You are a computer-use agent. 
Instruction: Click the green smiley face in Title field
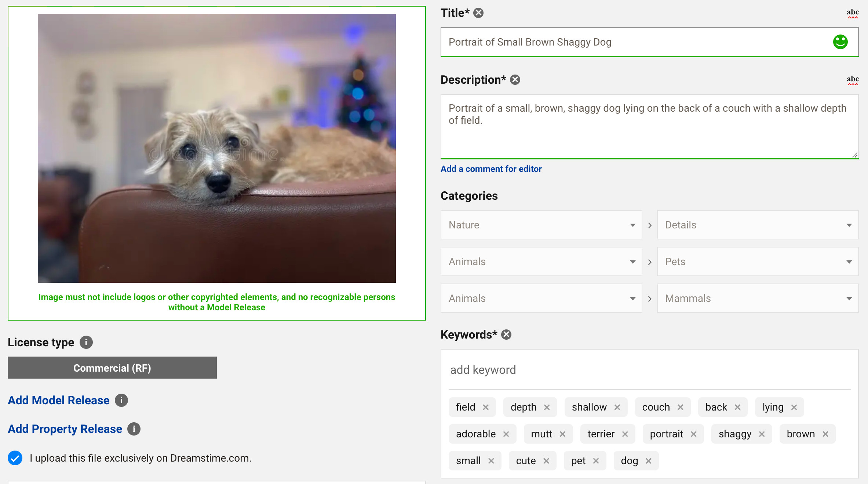pyautogui.click(x=840, y=42)
